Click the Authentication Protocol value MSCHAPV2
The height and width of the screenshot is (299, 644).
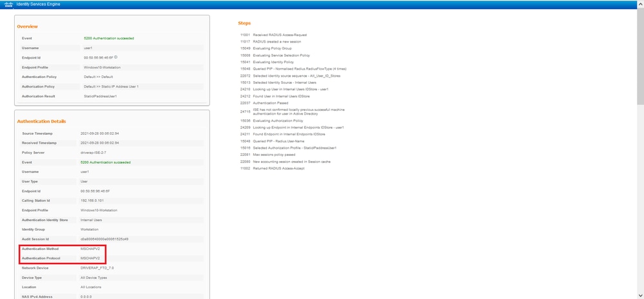click(x=90, y=258)
